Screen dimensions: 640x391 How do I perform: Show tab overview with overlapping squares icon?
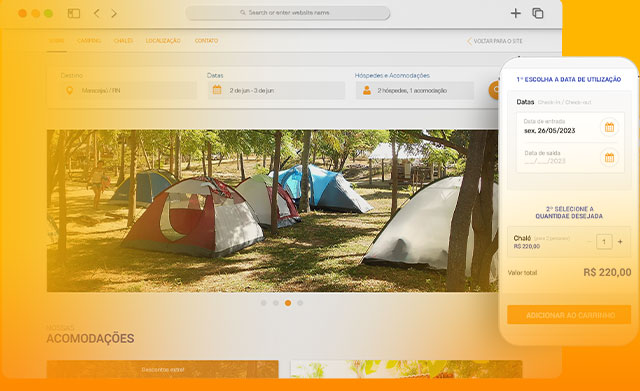538,13
